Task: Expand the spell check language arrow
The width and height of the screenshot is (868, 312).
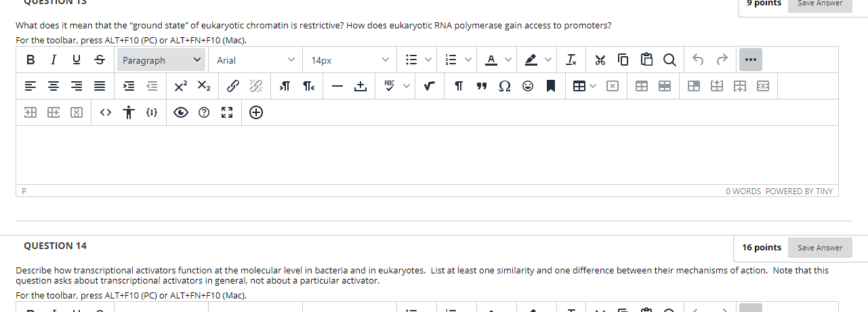Action: point(407,86)
